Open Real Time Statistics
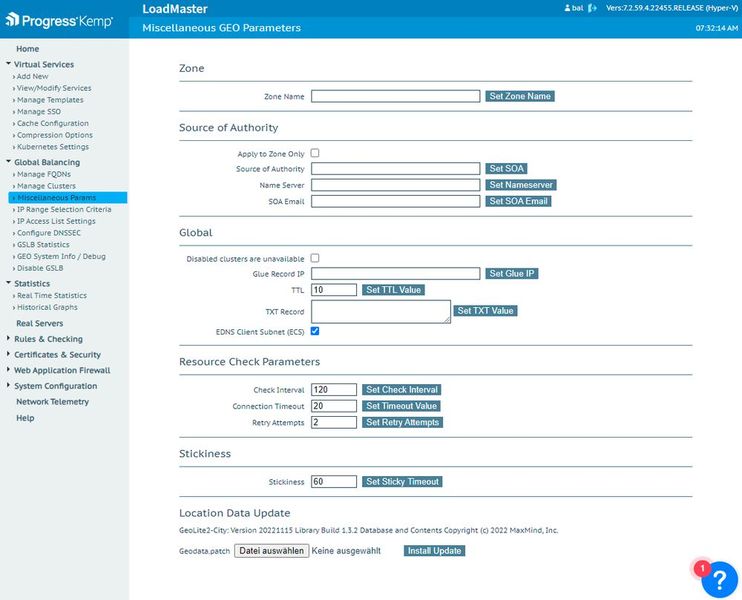The height and width of the screenshot is (600, 742). coord(52,295)
